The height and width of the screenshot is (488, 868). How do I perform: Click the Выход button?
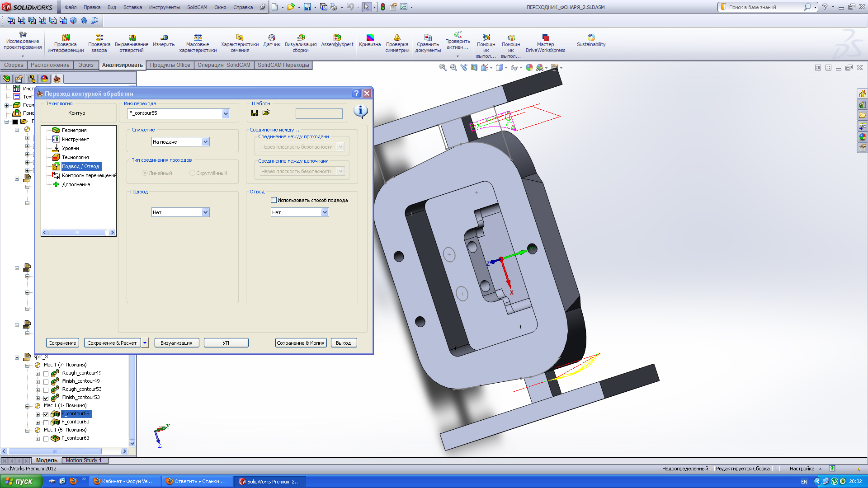pos(344,343)
